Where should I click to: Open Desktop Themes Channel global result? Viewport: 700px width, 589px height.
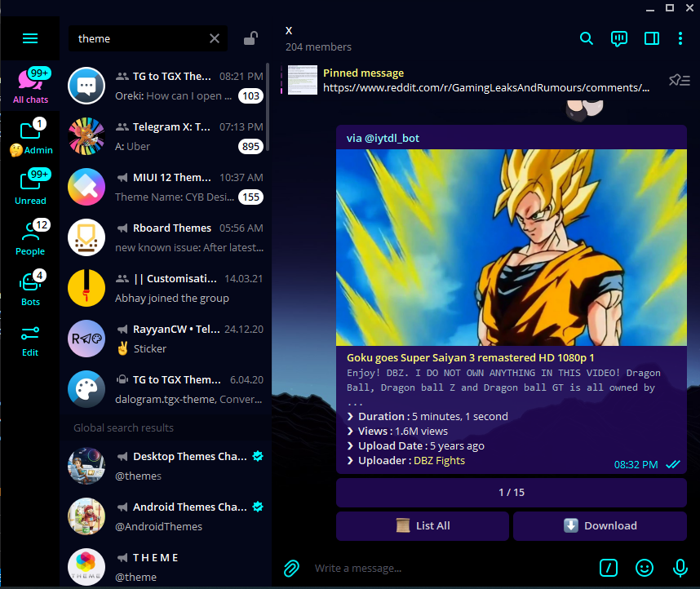point(165,466)
